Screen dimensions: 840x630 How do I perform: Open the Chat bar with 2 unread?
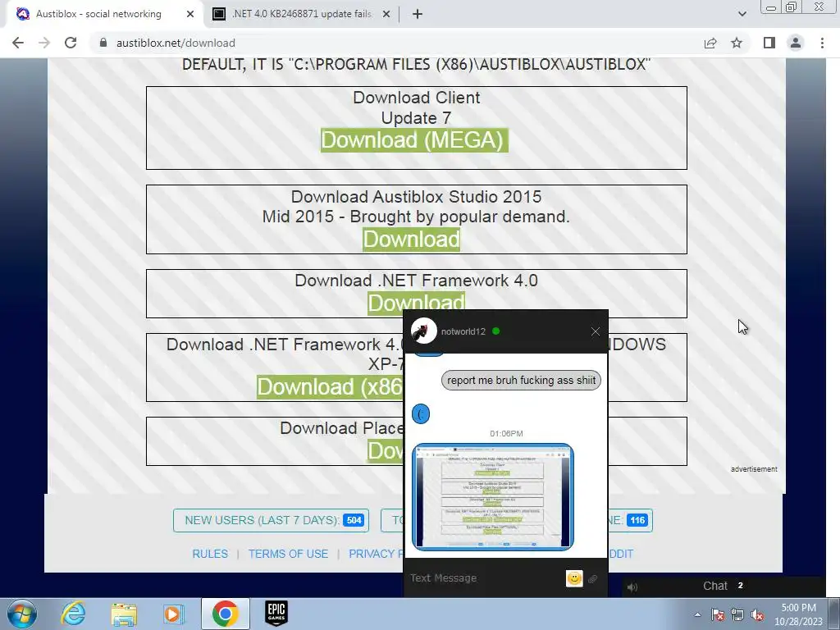tap(724, 586)
